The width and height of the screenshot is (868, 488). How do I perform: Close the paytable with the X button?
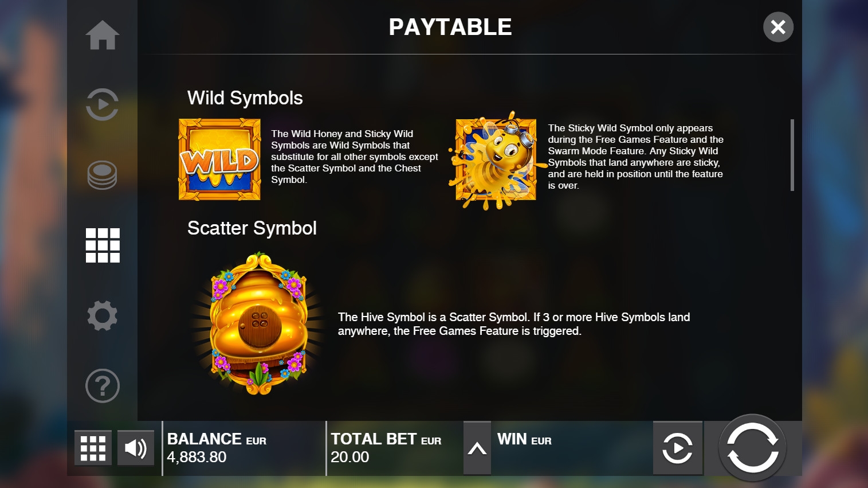coord(778,27)
